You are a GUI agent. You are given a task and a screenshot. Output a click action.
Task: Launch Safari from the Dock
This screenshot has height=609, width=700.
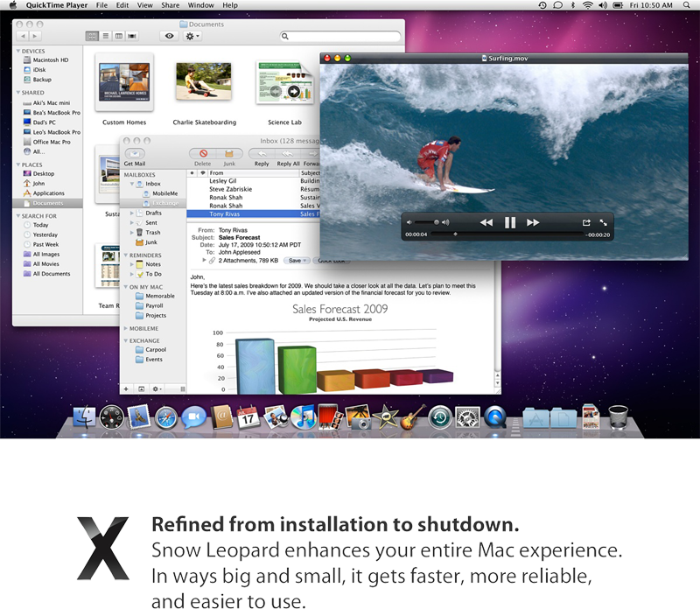coord(165,418)
